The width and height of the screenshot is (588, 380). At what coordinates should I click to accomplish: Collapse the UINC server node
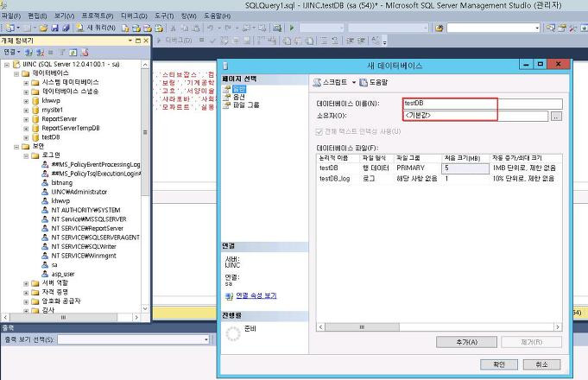click(x=7, y=65)
